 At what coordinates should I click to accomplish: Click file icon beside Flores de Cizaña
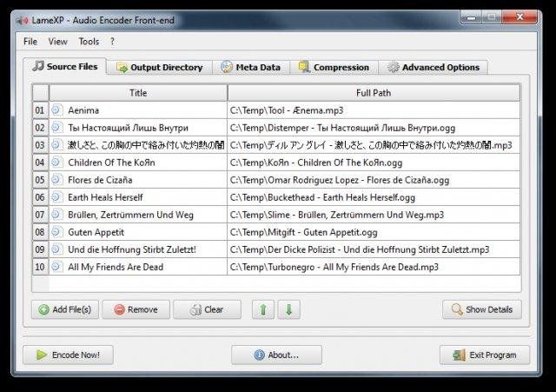56,180
